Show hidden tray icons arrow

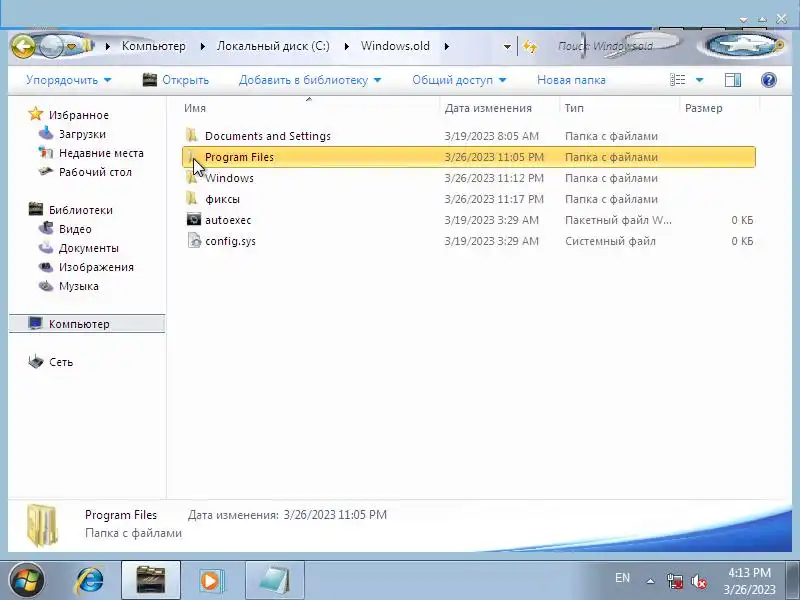[x=650, y=581]
